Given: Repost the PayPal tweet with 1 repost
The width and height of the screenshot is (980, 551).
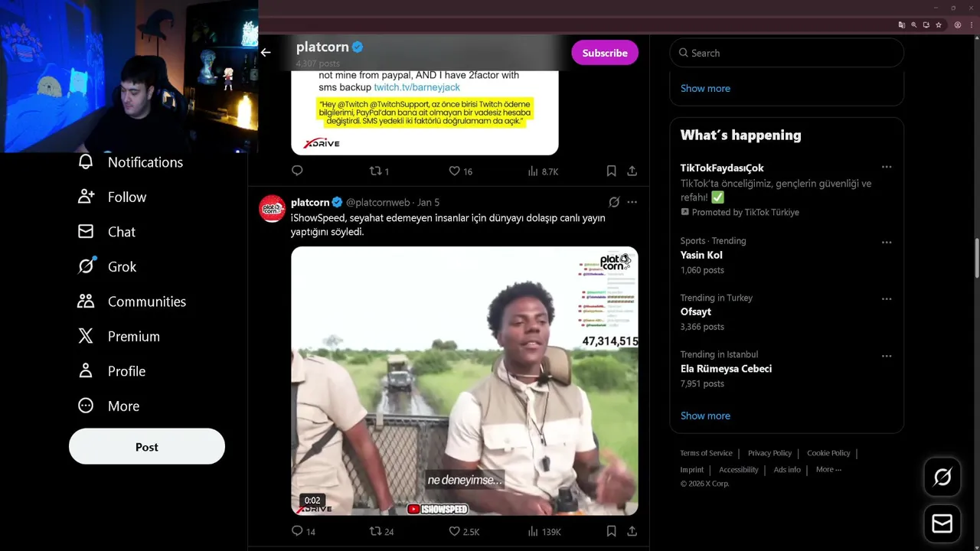Looking at the screenshot, I should click(x=380, y=171).
